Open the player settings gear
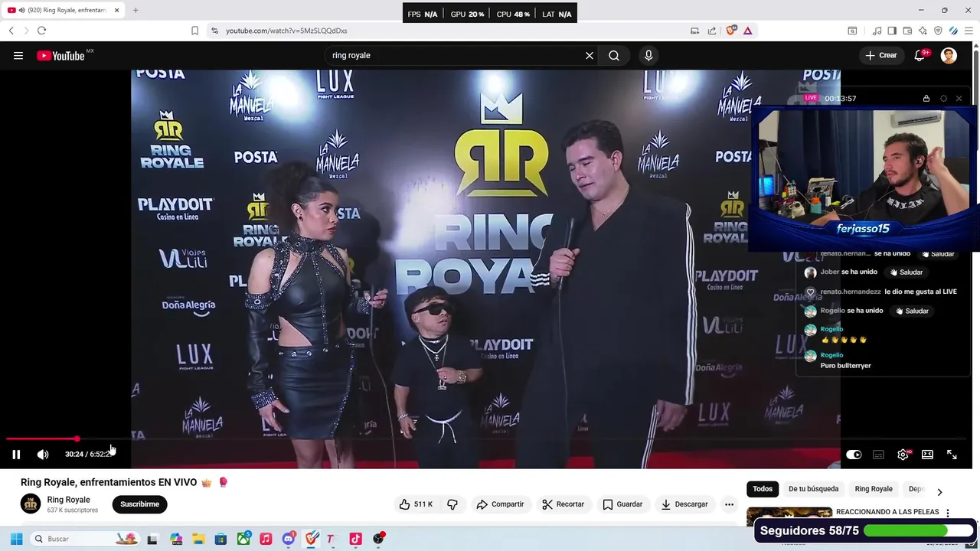This screenshot has height=551, width=980. click(x=903, y=455)
